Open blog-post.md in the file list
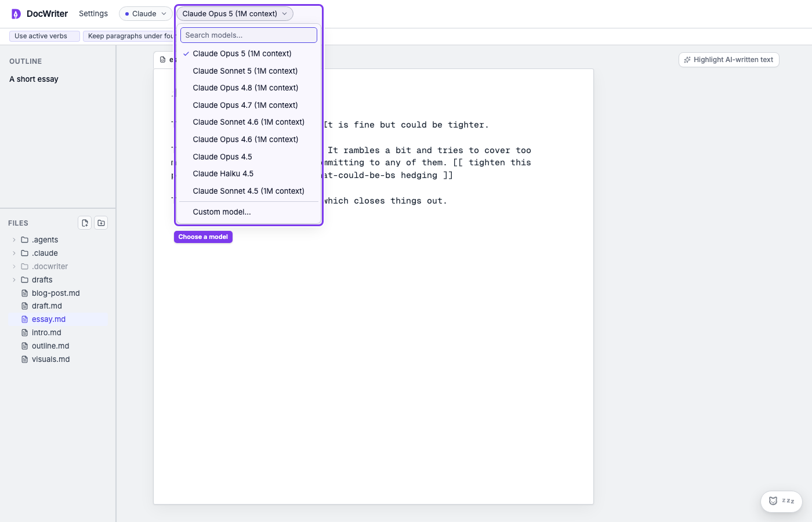This screenshot has height=522, width=812. click(x=58, y=293)
